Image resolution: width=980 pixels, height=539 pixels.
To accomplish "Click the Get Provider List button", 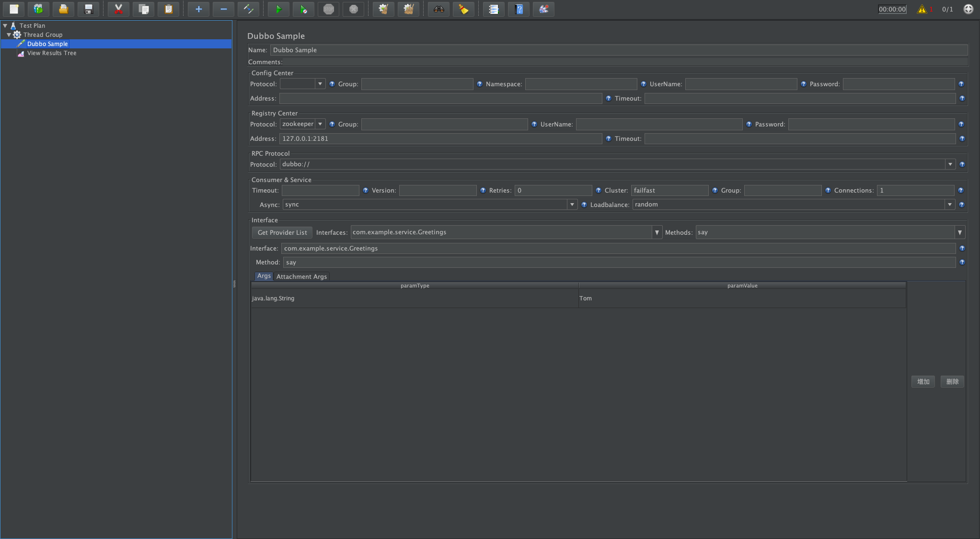I will (282, 232).
